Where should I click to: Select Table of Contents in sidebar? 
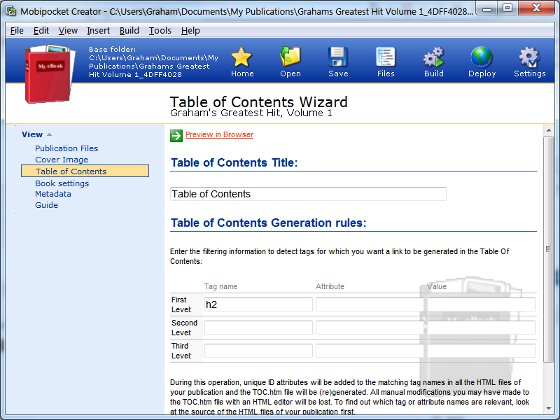tap(85, 171)
